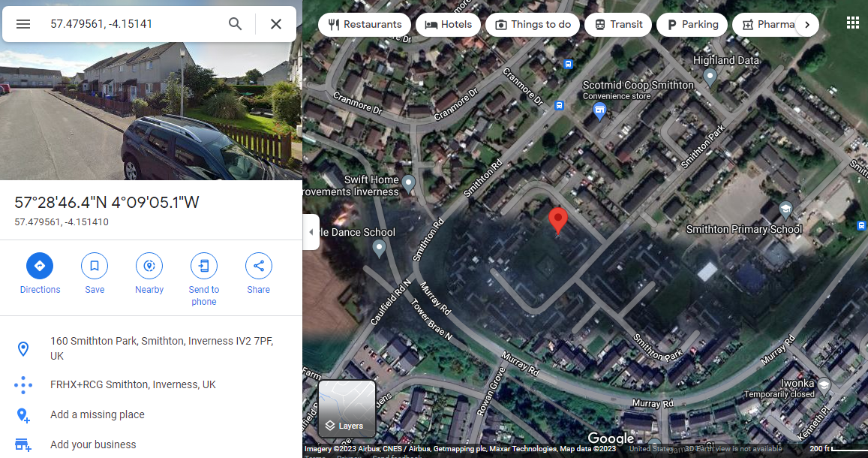Filter map by Restaurants
This screenshot has height=458, width=868.
[365, 25]
